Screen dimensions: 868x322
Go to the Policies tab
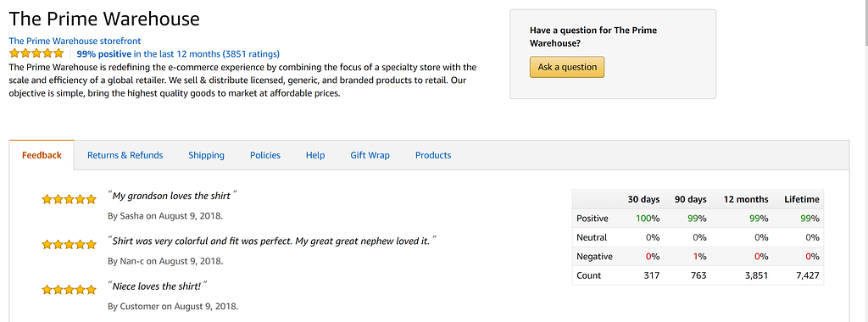265,155
